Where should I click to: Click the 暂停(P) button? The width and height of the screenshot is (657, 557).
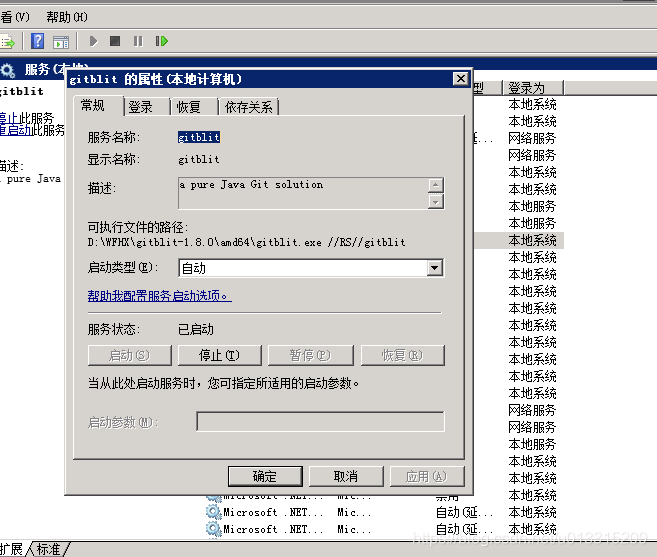pos(310,355)
